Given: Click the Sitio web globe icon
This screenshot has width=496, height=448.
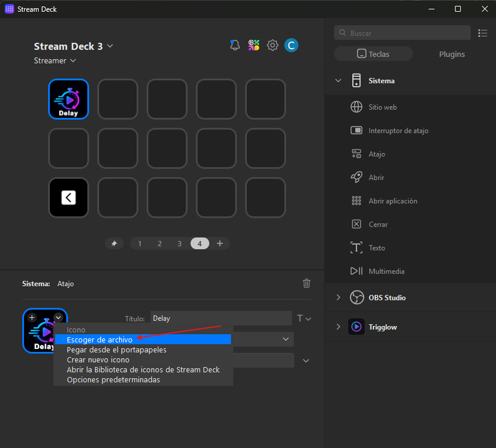Looking at the screenshot, I should pyautogui.click(x=356, y=107).
